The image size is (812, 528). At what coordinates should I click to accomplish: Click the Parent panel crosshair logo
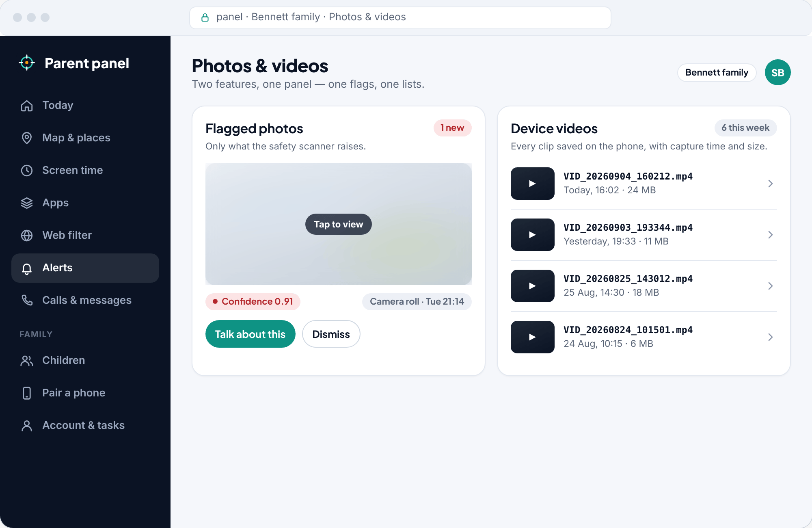[x=27, y=63]
